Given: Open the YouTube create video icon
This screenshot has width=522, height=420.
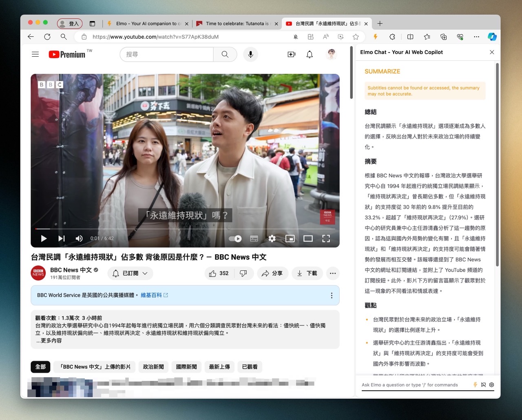Looking at the screenshot, I should coord(292,54).
